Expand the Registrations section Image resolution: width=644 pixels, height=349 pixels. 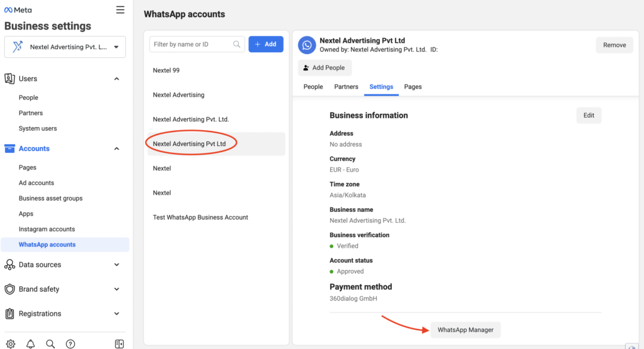coord(116,314)
